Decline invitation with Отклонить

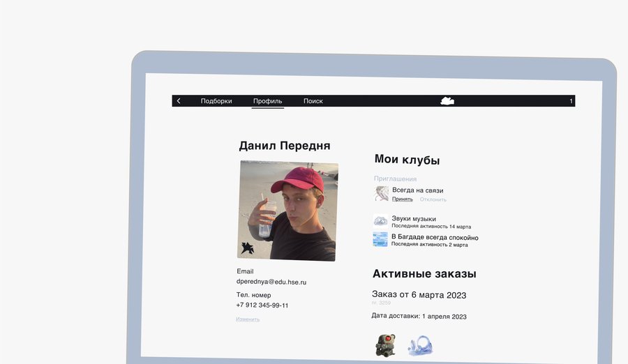click(433, 199)
